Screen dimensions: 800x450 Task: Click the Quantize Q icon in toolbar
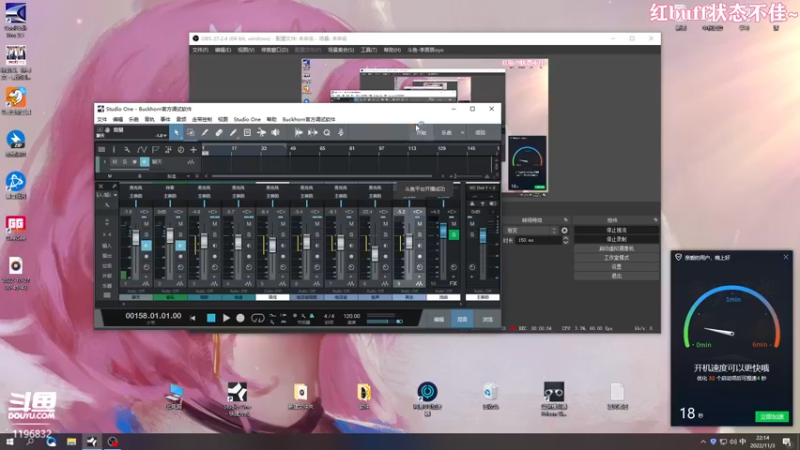pyautogui.click(x=327, y=133)
